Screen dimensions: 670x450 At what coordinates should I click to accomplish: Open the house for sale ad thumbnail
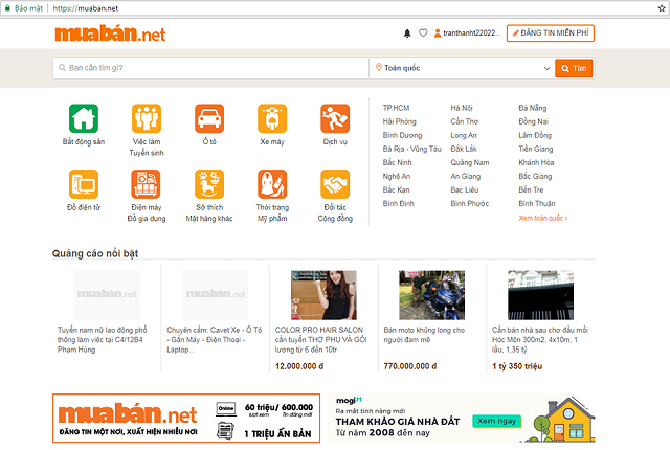pos(541,295)
